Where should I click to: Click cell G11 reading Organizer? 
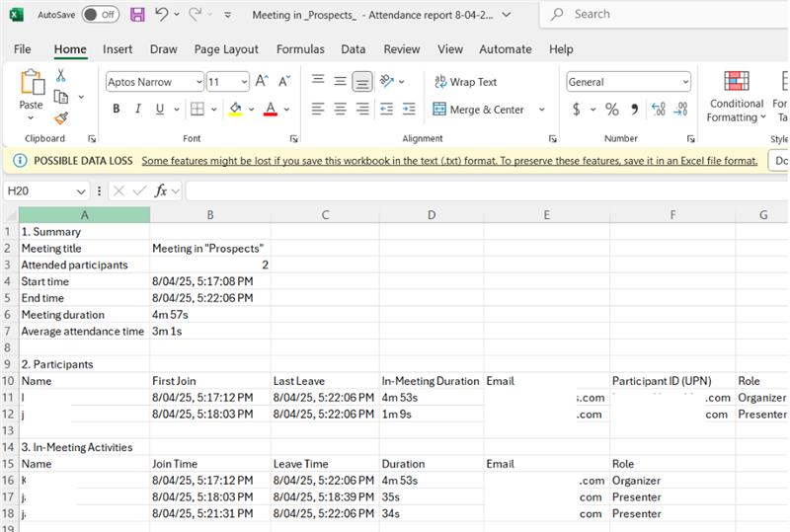[x=761, y=398]
